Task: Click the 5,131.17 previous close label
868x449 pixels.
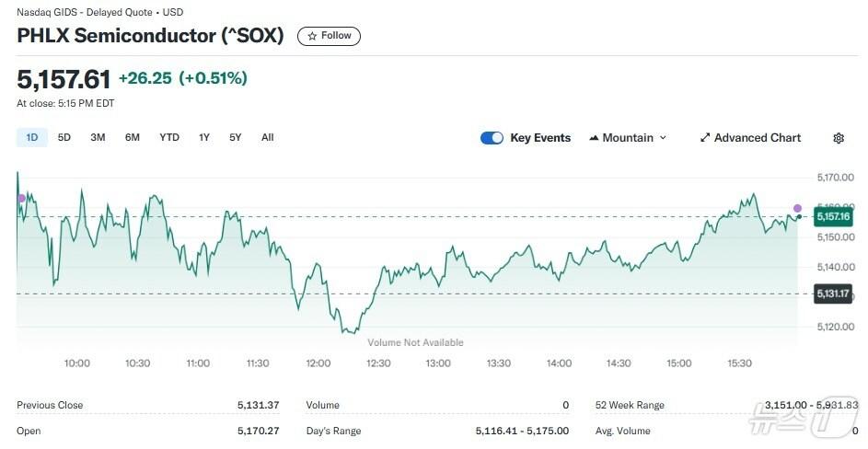Action: pos(833,294)
